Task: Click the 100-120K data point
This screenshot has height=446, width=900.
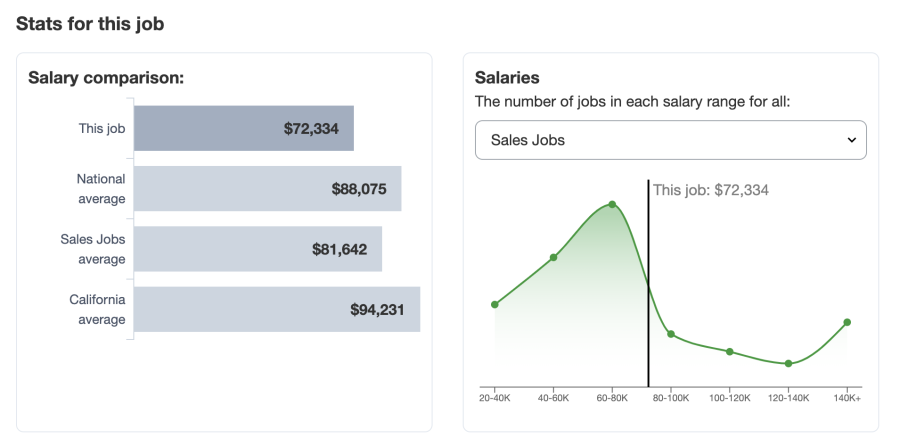Action: pyautogui.click(x=730, y=351)
